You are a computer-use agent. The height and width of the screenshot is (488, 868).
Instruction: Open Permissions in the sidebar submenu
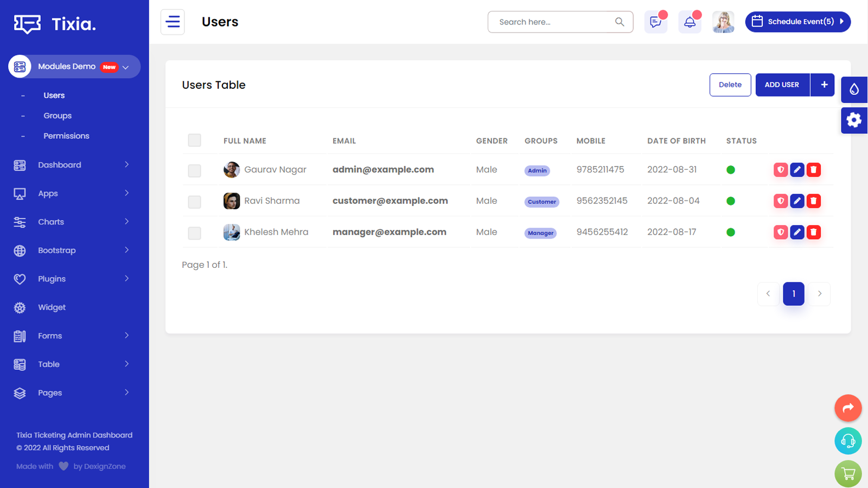66,136
